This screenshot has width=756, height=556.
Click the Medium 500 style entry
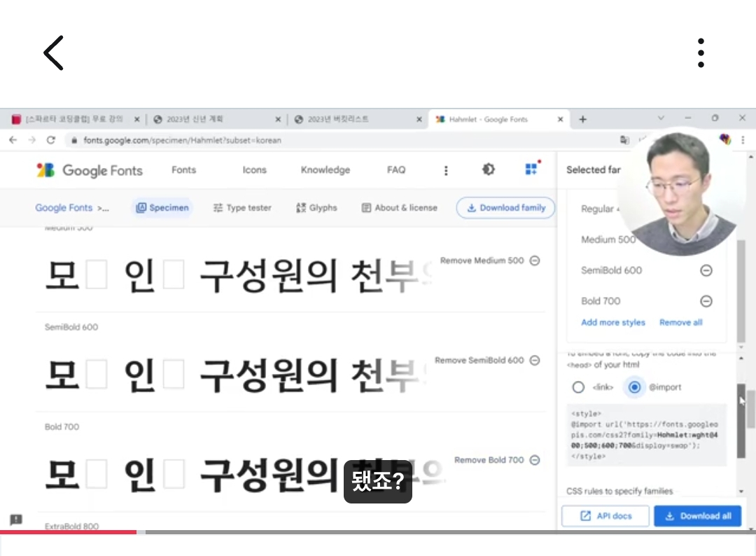click(608, 239)
